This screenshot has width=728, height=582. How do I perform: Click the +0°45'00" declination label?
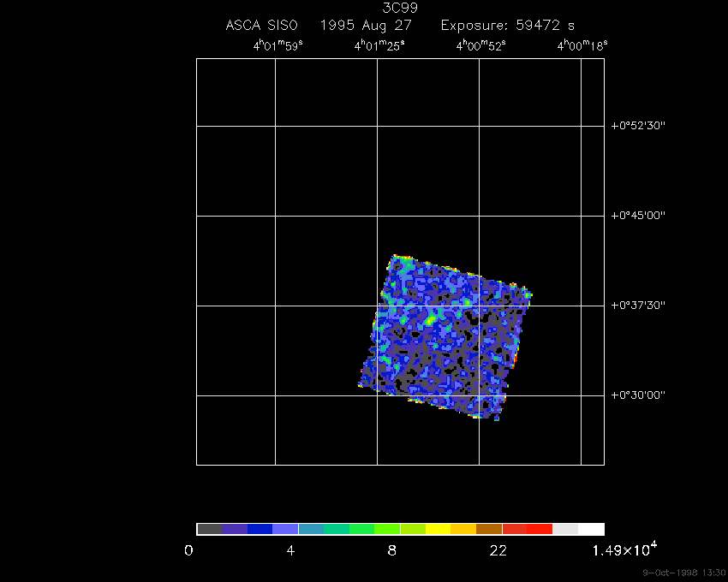pos(638,216)
